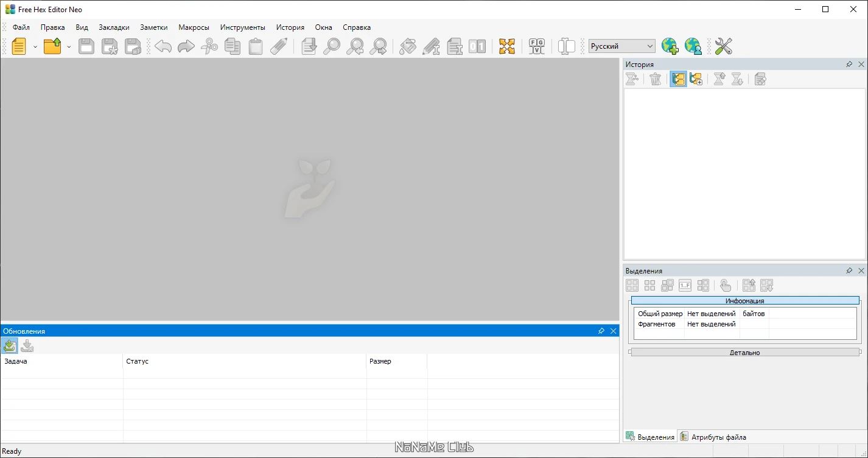868x458 pixels.
Task: Click the download updates green arrow icon
Action: (x=10, y=346)
